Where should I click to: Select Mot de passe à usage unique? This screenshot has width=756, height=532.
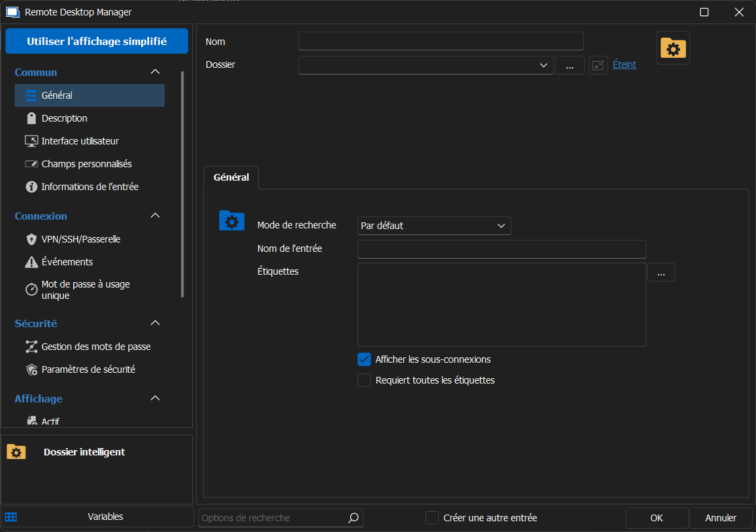click(x=85, y=290)
